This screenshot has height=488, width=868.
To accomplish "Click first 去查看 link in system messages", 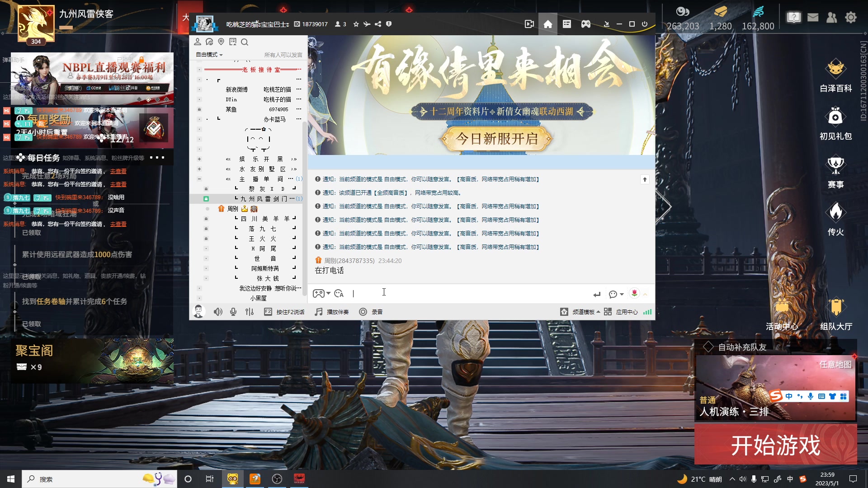I will click(x=118, y=172).
